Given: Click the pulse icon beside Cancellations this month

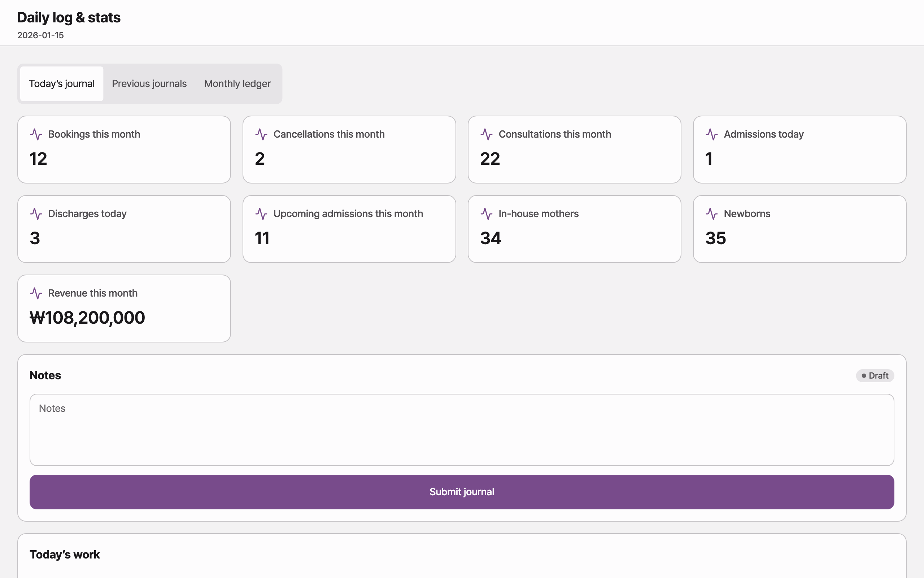Looking at the screenshot, I should 261,134.
